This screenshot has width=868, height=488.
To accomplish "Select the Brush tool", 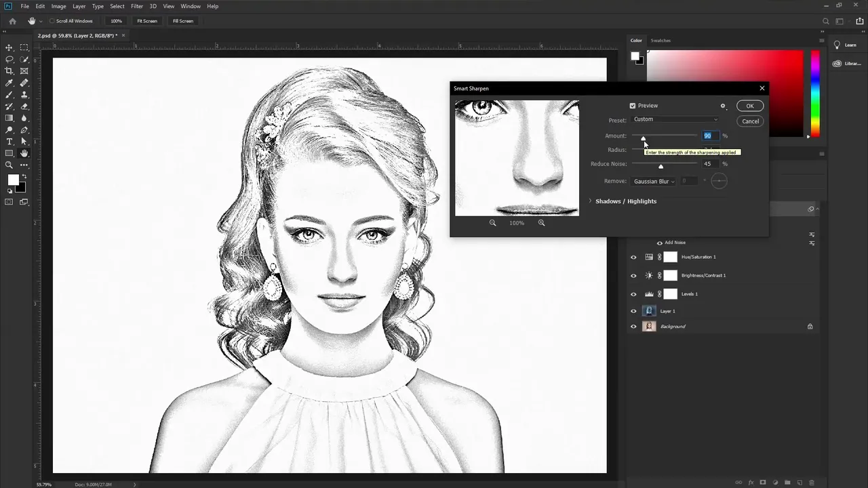I will pyautogui.click(x=9, y=95).
